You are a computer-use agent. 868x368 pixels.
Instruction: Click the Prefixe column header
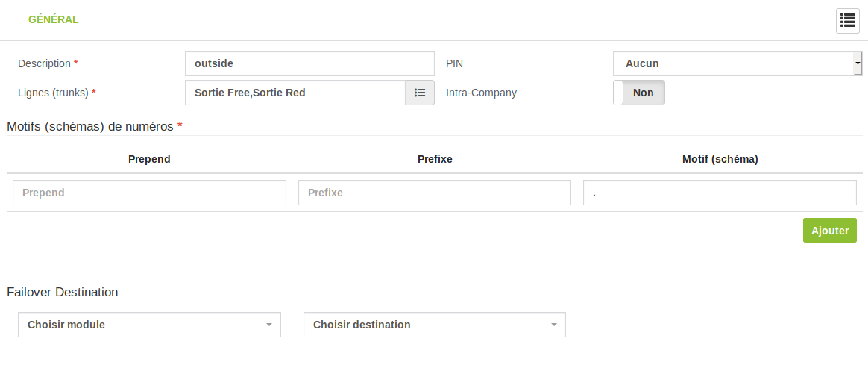[435, 159]
